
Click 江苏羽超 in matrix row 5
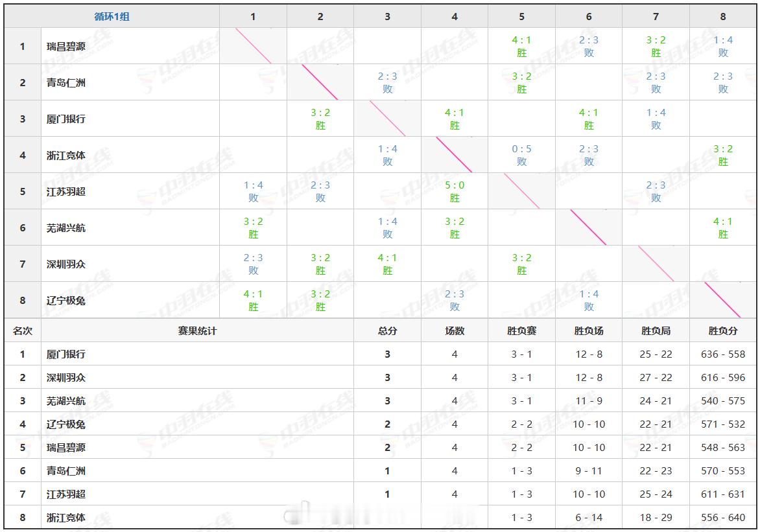[66, 192]
